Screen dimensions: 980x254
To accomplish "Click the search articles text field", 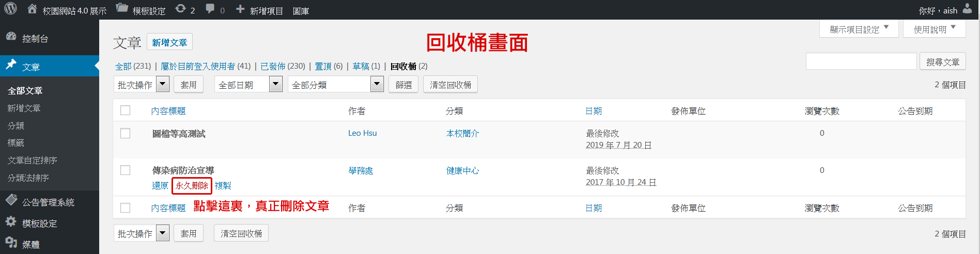I will coord(861,61).
